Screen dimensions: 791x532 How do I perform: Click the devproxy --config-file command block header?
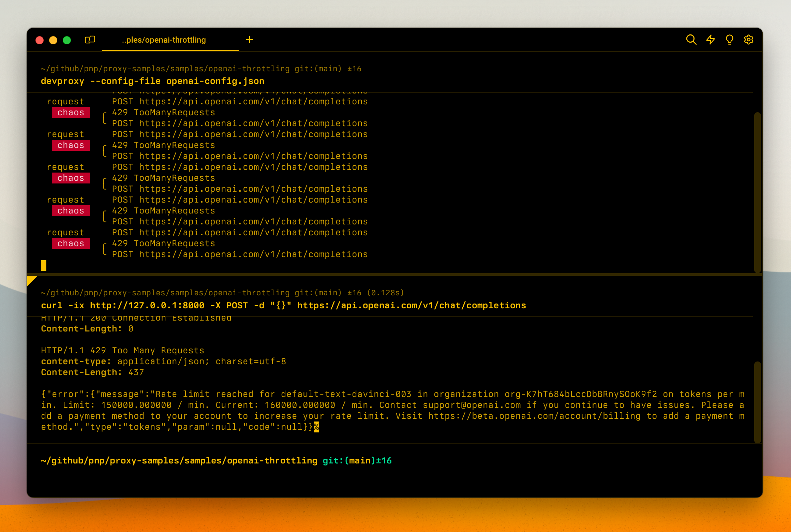tap(152, 81)
